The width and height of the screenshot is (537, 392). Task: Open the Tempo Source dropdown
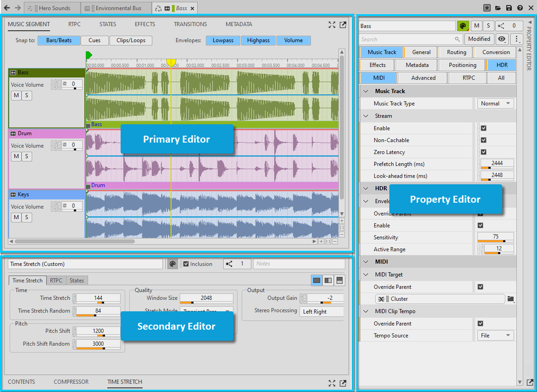coord(495,336)
